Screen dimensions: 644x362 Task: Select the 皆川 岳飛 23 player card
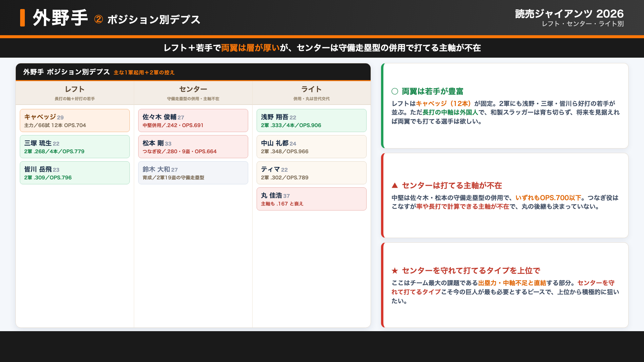(75, 173)
